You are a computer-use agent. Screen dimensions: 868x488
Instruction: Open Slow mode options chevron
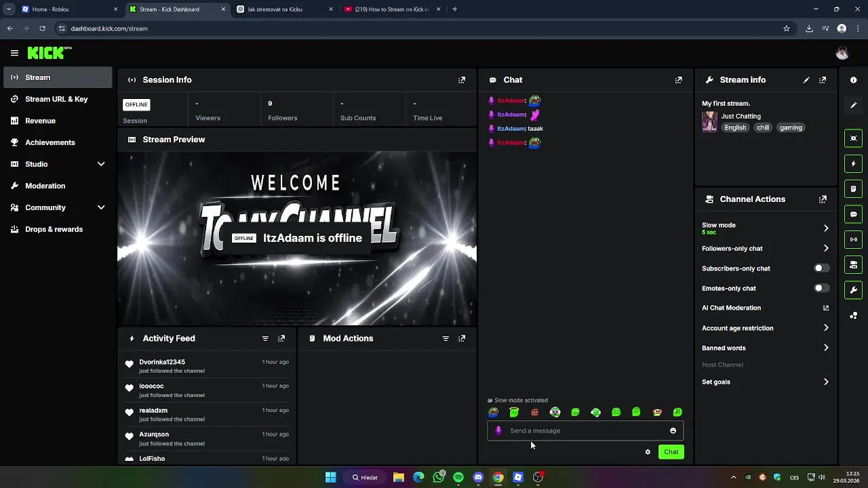pos(826,228)
